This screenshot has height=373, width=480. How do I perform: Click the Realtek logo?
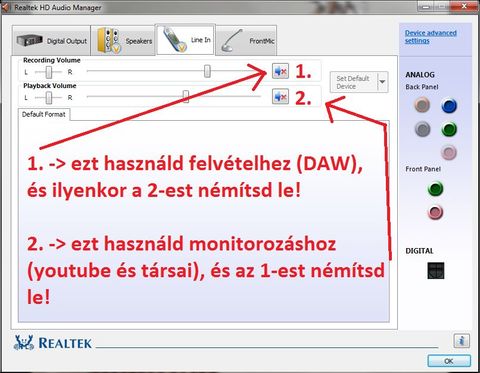coord(53,343)
